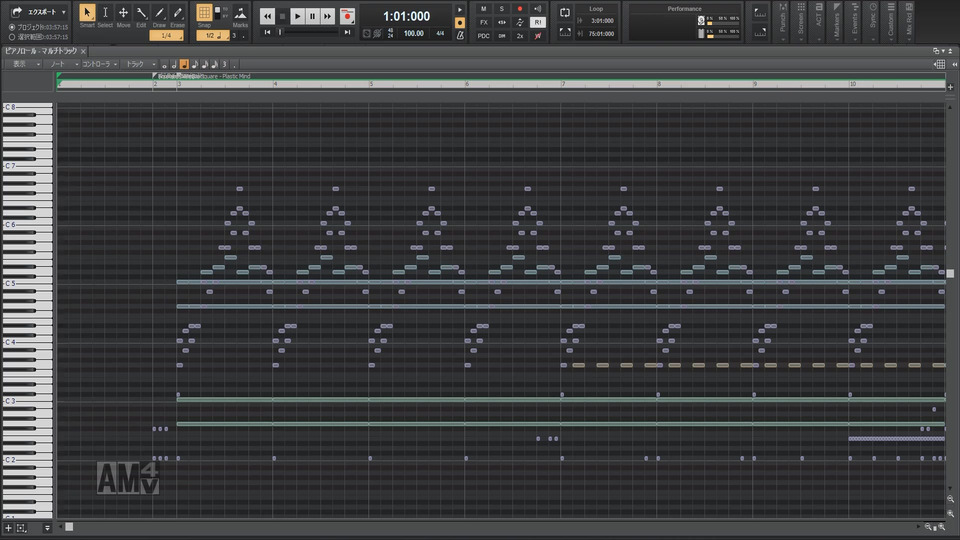Click the Input Echo speaker icon
The height and width of the screenshot is (540, 960).
(x=538, y=9)
